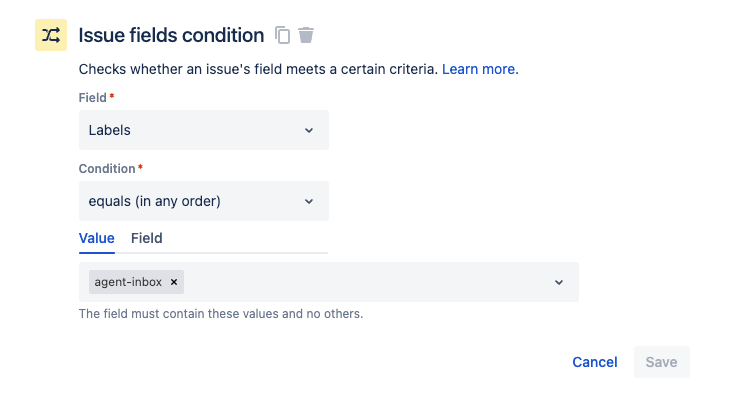Expand the equals (in any order) dropdown

[204, 201]
